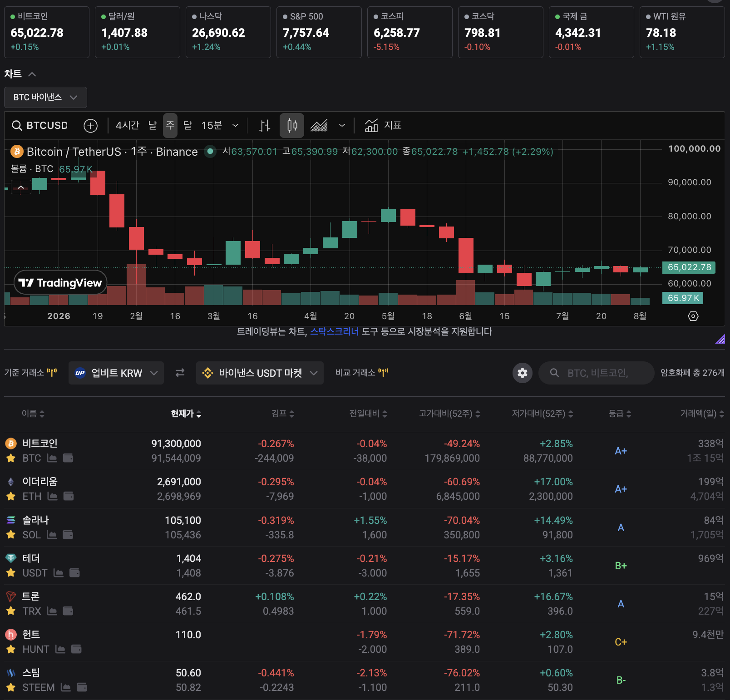Collapse the 차트 section
Image resolution: width=730 pixels, height=700 pixels.
click(x=32, y=74)
